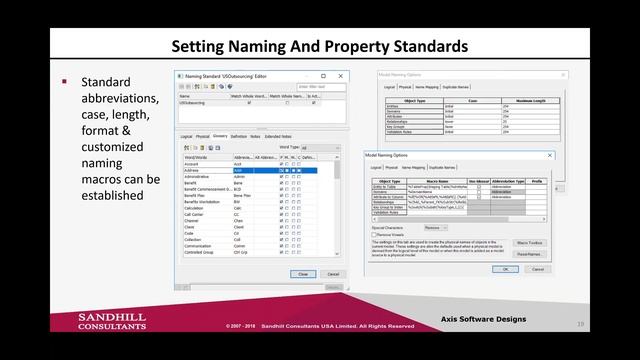Select the Account word in glossary list
Viewport: 640px width, 360px height.
[191, 164]
